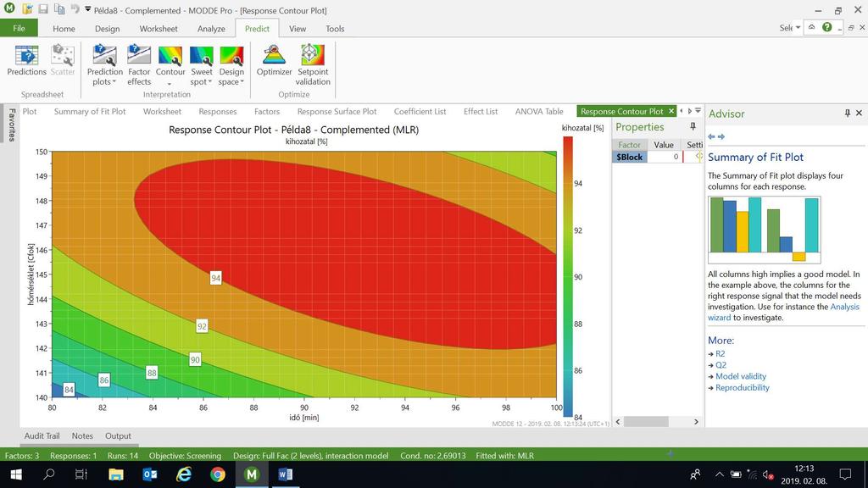Open Windows Start menu
The height and width of the screenshot is (488, 868).
(x=16, y=474)
